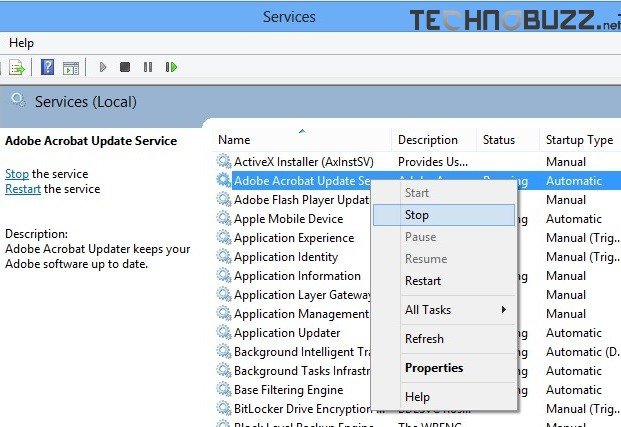621x427 pixels.
Task: Select the Base Filtering Engine service
Action: click(288, 390)
